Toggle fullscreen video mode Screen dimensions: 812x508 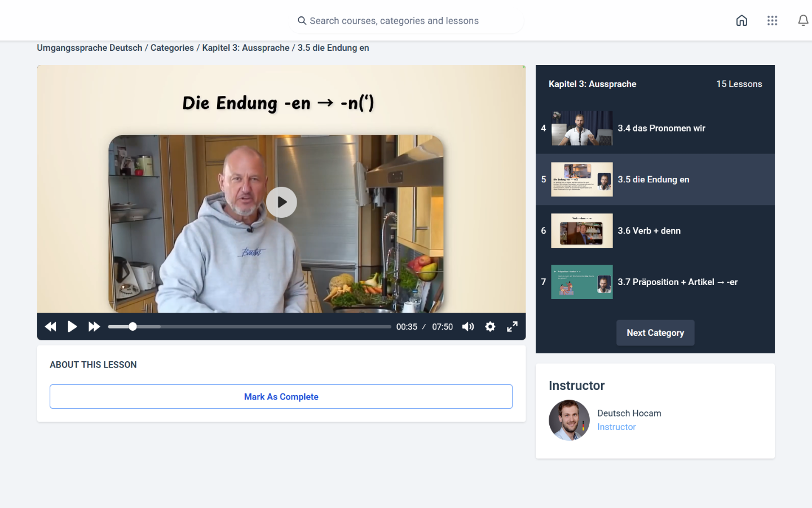pos(512,327)
